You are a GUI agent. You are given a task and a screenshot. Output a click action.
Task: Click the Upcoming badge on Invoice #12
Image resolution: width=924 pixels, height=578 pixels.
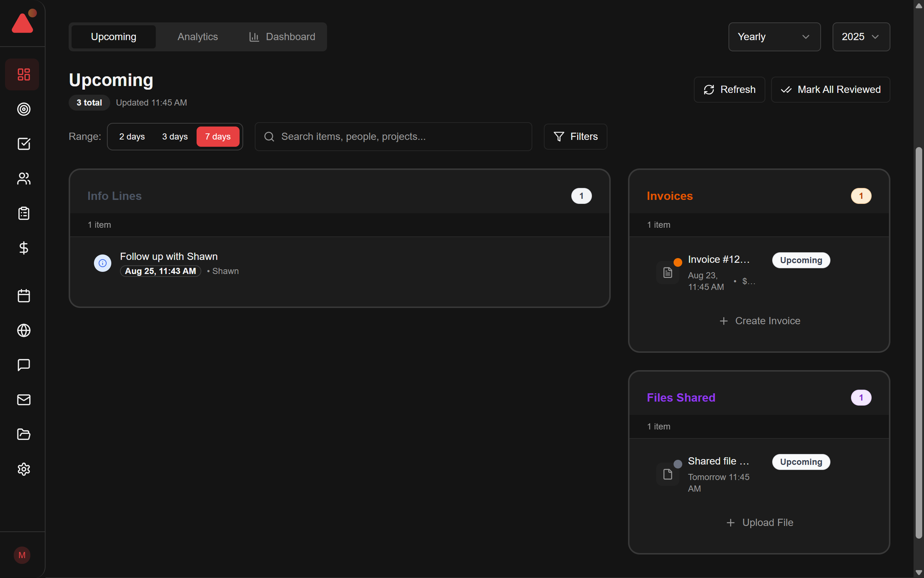[801, 260]
